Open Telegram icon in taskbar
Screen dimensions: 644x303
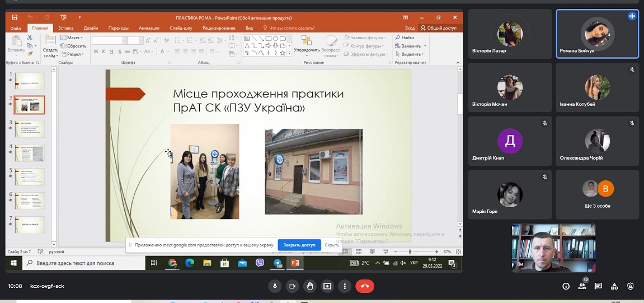277,263
